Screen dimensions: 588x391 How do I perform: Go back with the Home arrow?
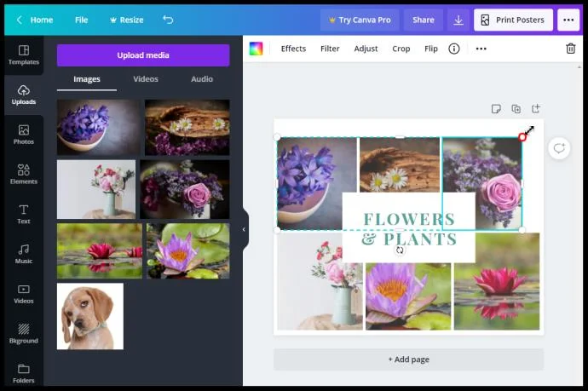(20, 20)
